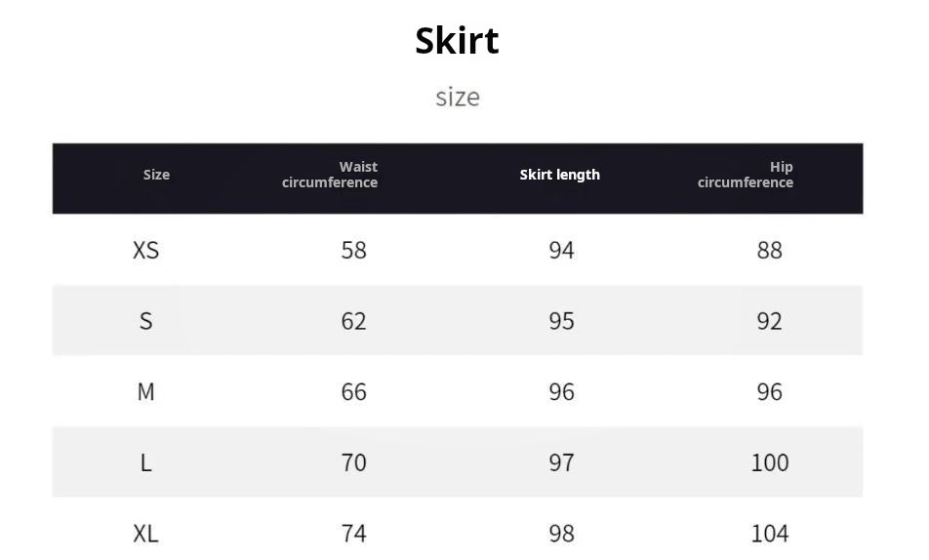Select hip circumference value 100
The height and width of the screenshot is (560, 929).
click(x=769, y=462)
